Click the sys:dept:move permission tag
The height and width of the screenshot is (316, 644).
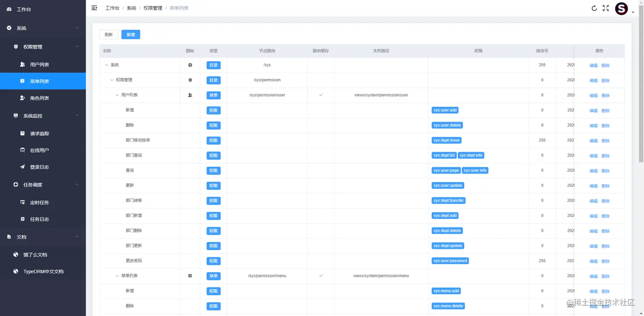tap(446, 140)
